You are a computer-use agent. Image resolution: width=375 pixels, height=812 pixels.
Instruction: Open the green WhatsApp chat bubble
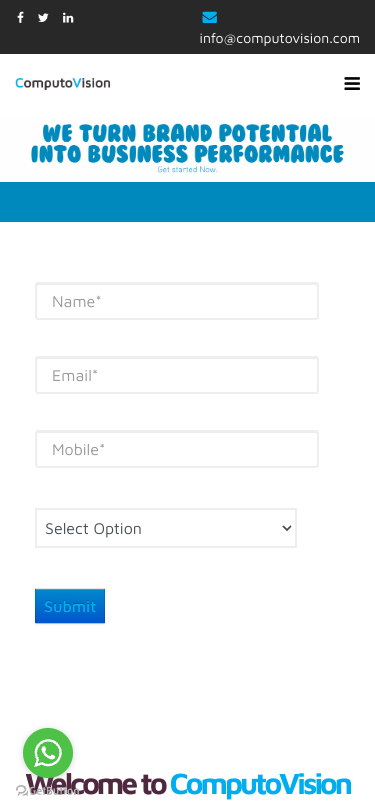pos(48,753)
